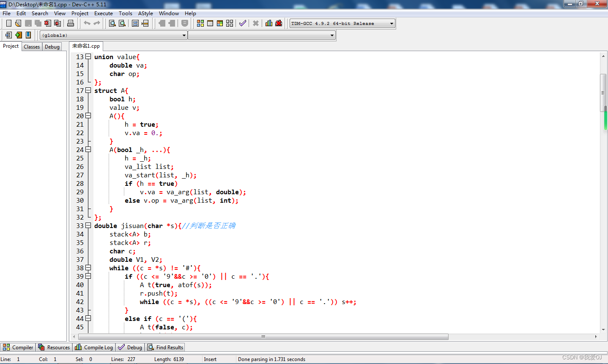Collapse the union value fold at line 13
The height and width of the screenshot is (364, 608).
pos(88,57)
